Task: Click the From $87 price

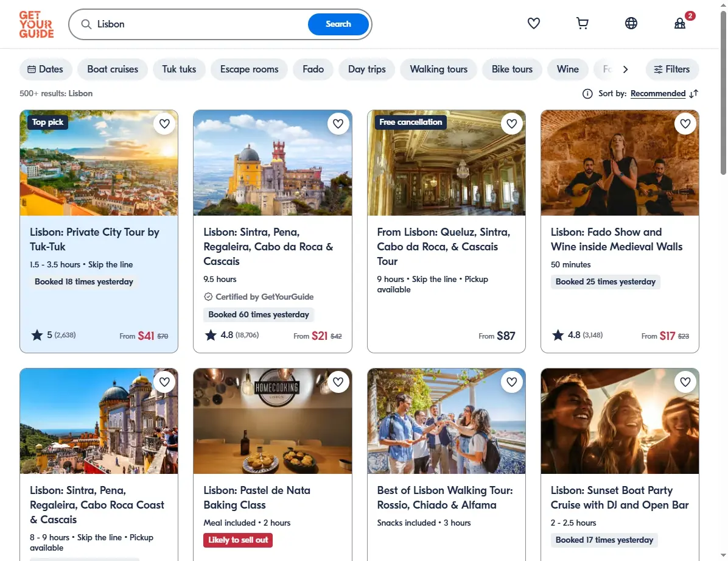Action: pyautogui.click(x=497, y=336)
